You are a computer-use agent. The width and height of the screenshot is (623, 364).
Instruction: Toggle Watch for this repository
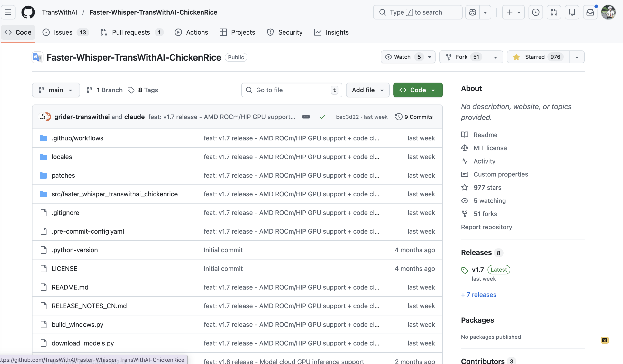click(x=402, y=57)
